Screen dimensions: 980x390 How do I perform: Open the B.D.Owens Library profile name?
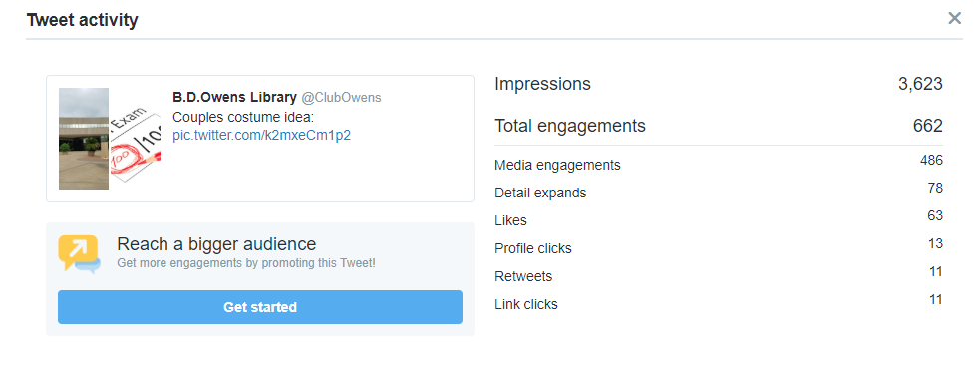[x=234, y=97]
